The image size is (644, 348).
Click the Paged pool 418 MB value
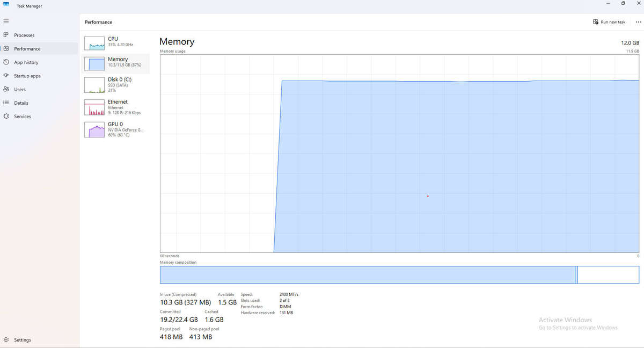[x=171, y=337]
